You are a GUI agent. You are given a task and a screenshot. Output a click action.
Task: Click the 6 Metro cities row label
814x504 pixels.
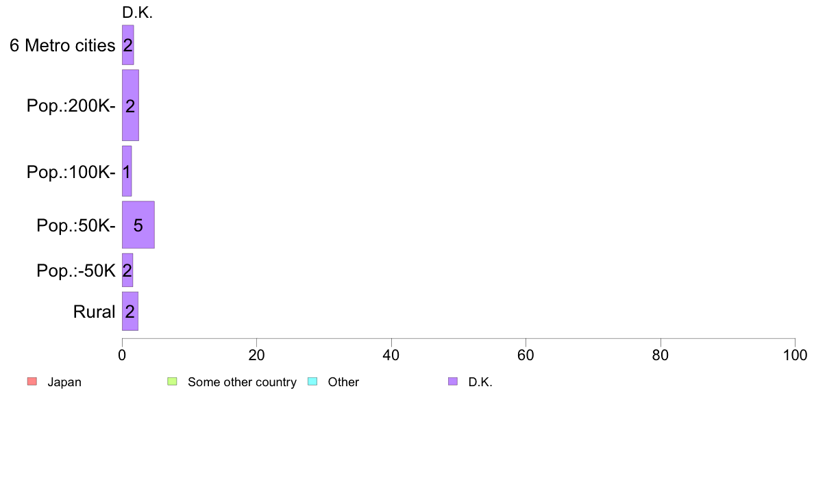[x=62, y=46]
